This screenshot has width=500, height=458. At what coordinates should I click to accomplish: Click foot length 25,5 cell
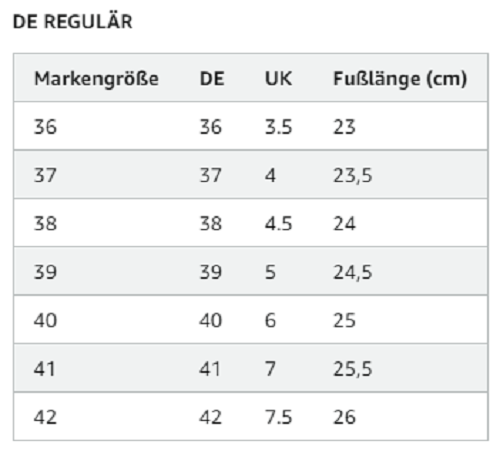353,369
